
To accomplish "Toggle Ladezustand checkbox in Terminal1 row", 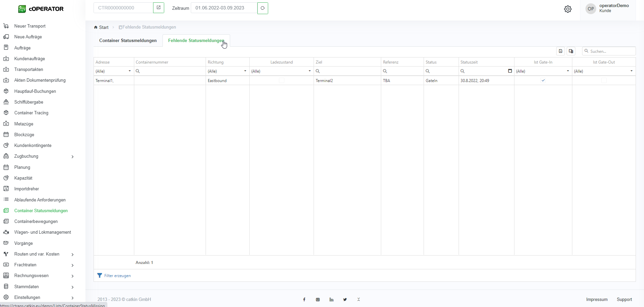I will click(282, 80).
